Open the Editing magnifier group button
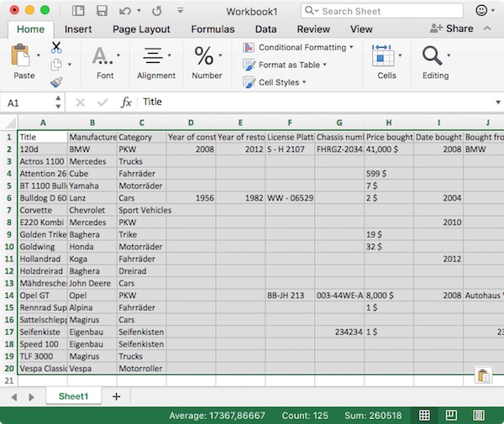 coord(435,63)
